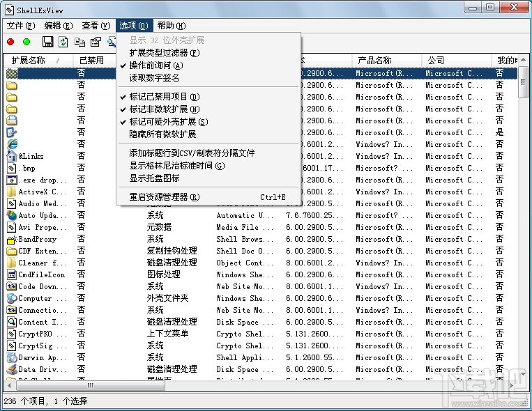The image size is (532, 411).
Task: Click the ActiveX C... row icon
Action: point(12,192)
